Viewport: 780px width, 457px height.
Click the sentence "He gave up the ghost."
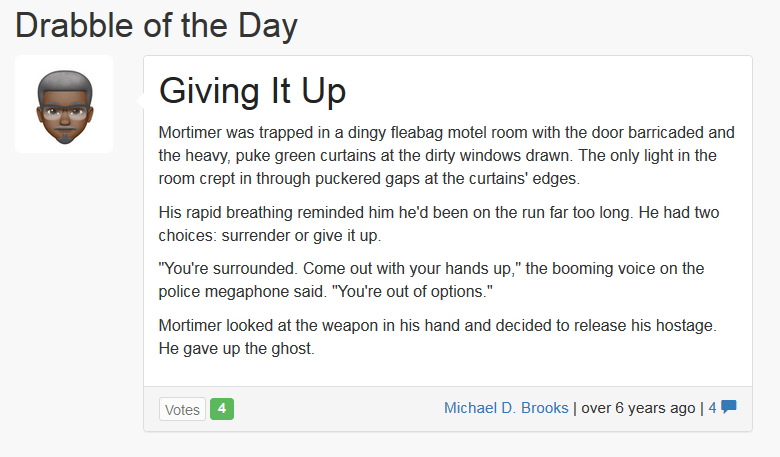pyautogui.click(x=235, y=349)
